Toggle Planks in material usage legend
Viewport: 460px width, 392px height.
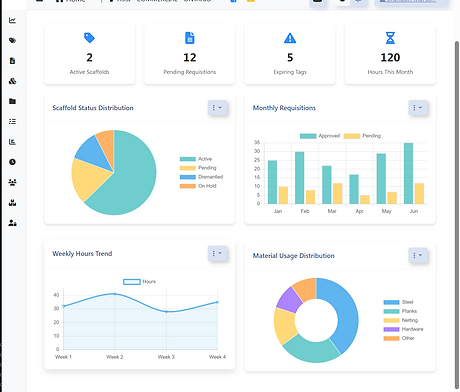click(x=400, y=311)
